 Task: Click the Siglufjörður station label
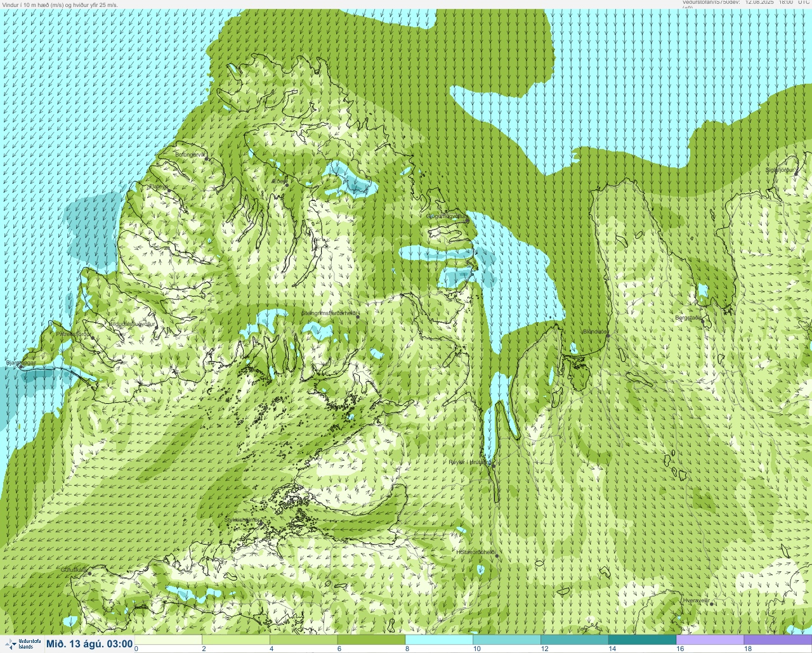point(780,170)
